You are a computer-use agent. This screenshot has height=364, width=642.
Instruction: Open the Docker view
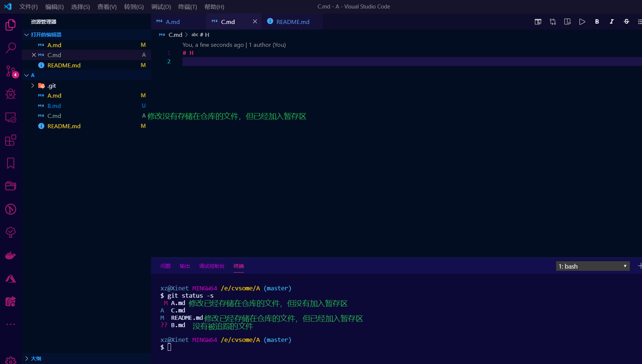click(x=11, y=255)
